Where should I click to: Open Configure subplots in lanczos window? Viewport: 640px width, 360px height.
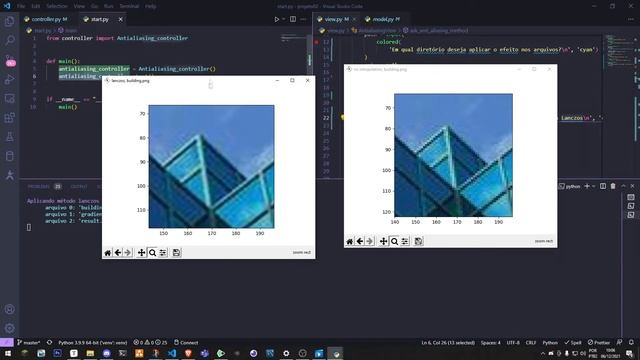(163, 253)
